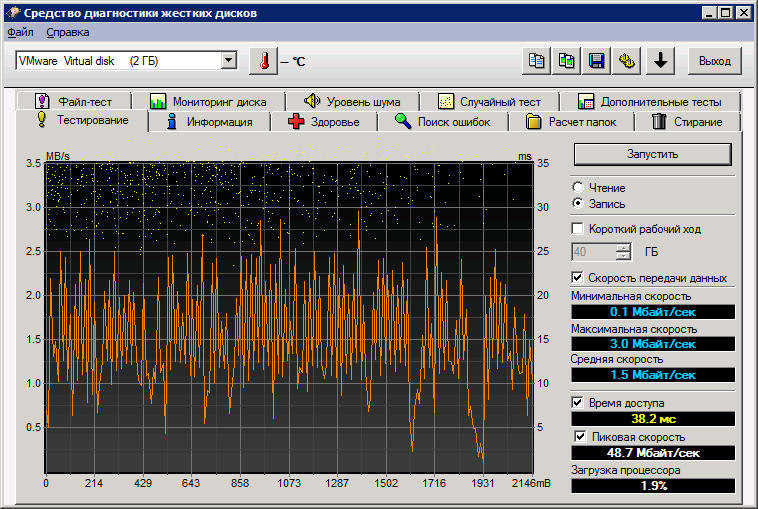Image resolution: width=758 pixels, height=509 pixels.
Task: Enable the Короткий рабочий ход checkbox
Action: [578, 229]
